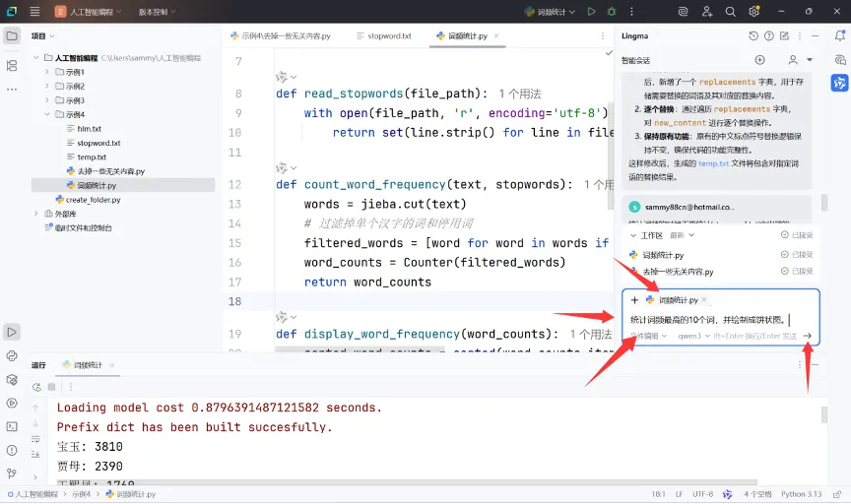Open the Lingma account dropdown arrow

810,60
